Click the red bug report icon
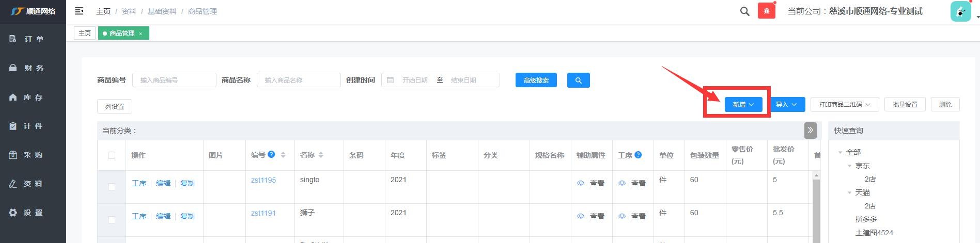The width and height of the screenshot is (980, 243). [x=766, y=11]
